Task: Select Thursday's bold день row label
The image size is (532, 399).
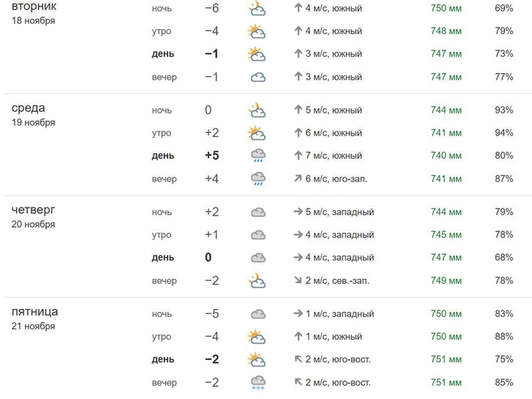Action: (x=163, y=258)
